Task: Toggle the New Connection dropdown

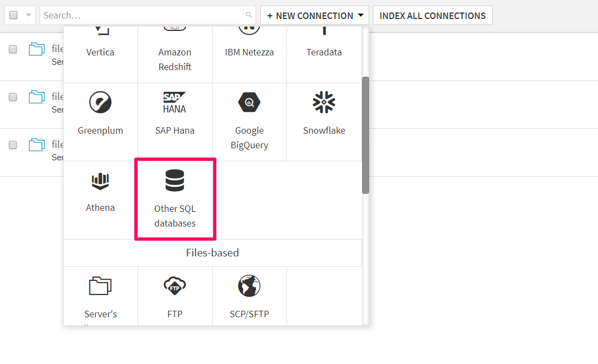Action: coord(315,15)
